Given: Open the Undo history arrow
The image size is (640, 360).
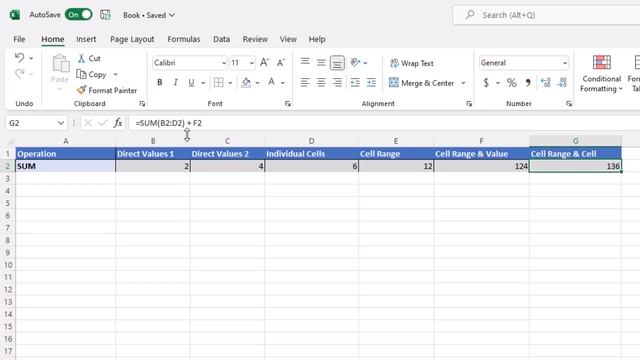Looking at the screenshot, I should click(31, 58).
